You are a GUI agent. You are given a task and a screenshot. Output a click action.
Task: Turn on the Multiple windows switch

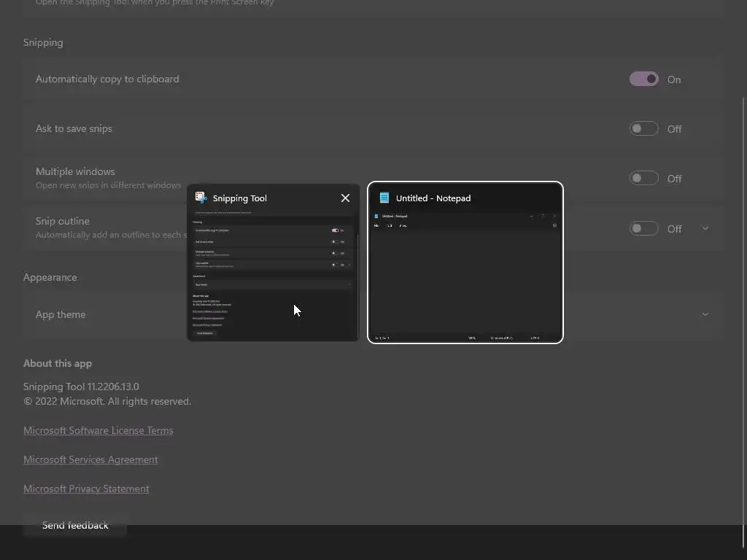(x=643, y=178)
